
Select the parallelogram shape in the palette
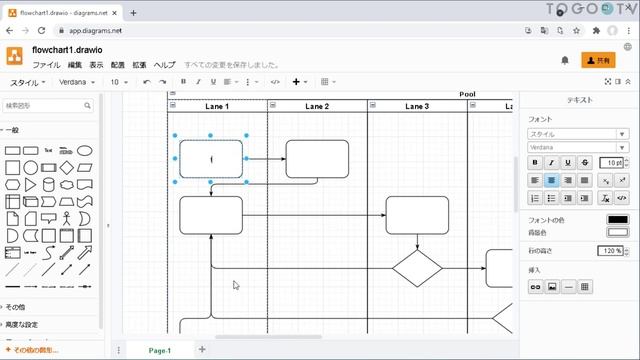click(x=84, y=167)
